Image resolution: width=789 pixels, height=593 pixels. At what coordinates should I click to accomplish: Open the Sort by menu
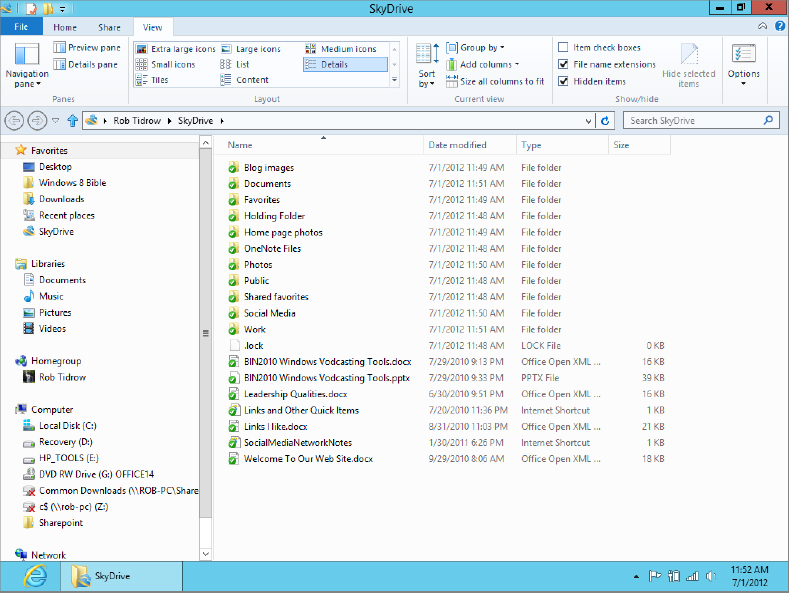click(x=427, y=65)
